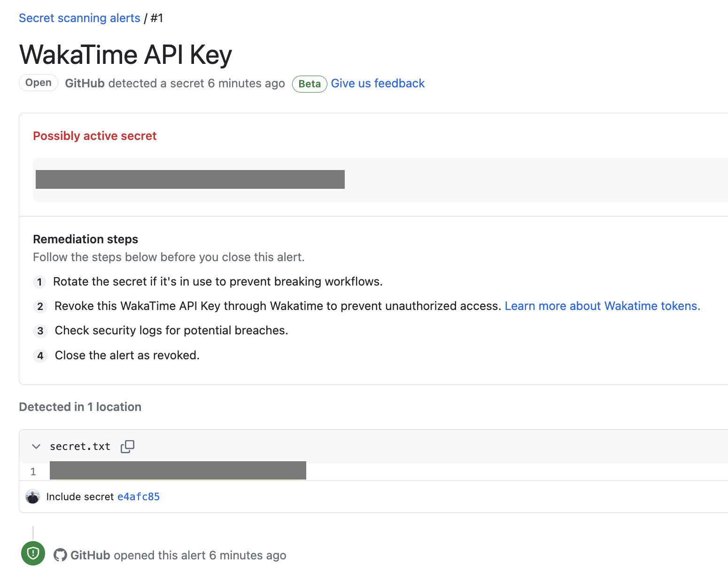Open the Secret scanning alerts breadcrumb link
This screenshot has height=573, width=728.
pyautogui.click(x=79, y=18)
